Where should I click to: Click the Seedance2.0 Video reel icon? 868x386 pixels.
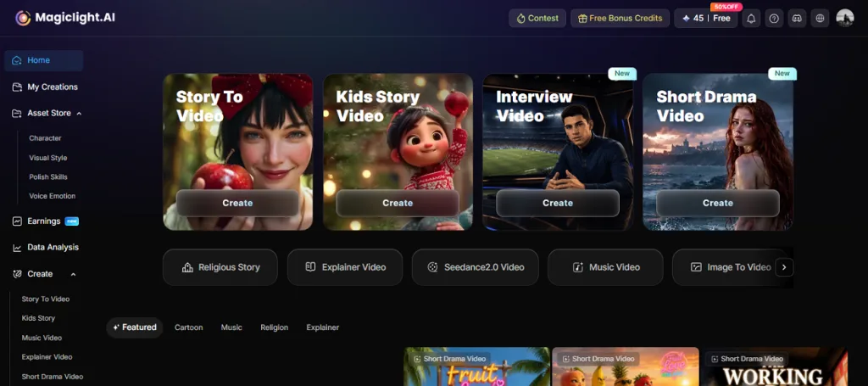[432, 267]
